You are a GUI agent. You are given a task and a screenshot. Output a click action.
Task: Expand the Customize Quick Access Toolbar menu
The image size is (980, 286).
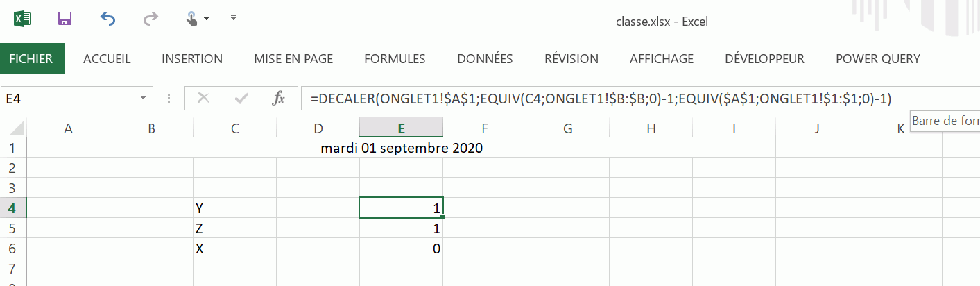pos(233,18)
